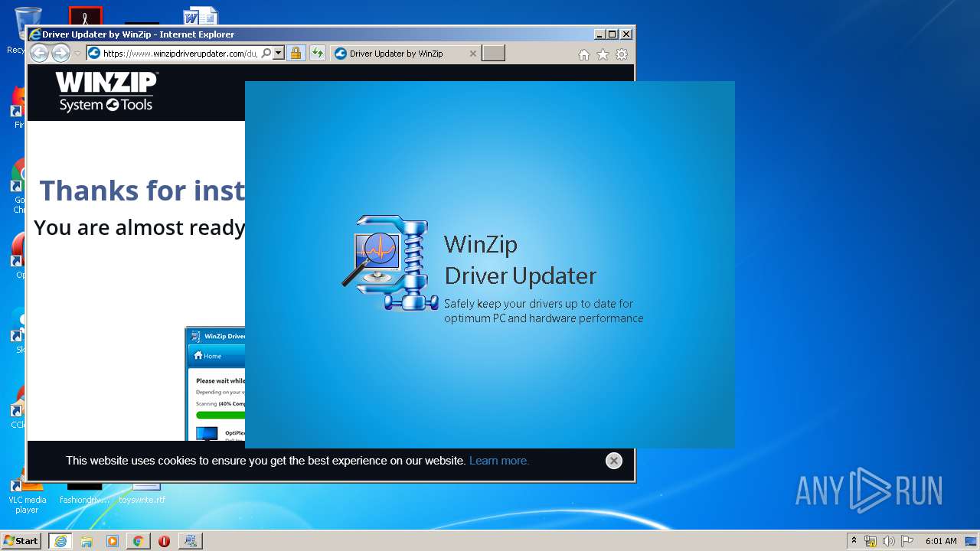Select the Word document desktop icon

[201, 16]
